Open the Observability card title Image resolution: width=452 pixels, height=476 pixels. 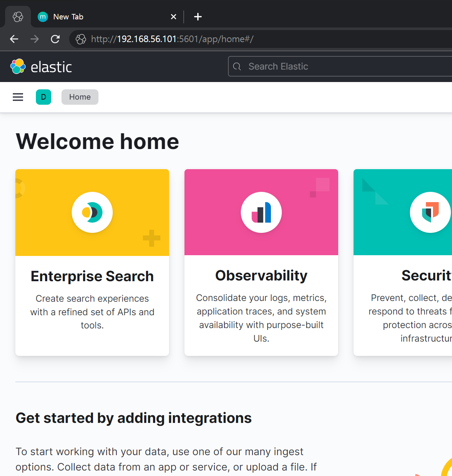click(261, 275)
